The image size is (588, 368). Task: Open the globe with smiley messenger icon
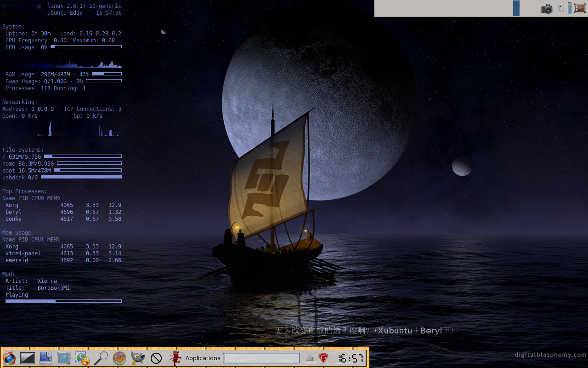[83, 358]
